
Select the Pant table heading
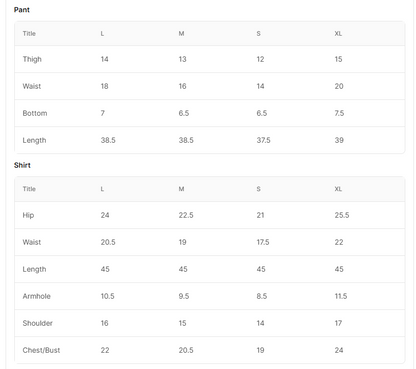click(22, 10)
